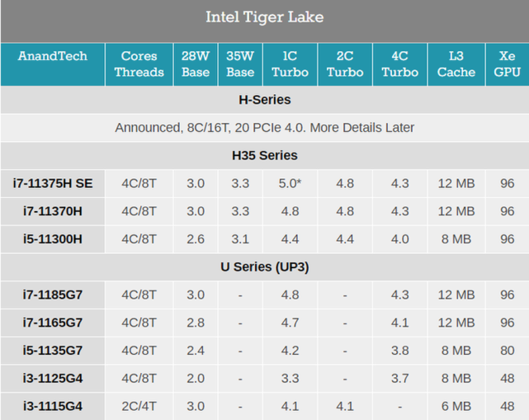Click the 'More Details Later' announcement row
The height and width of the screenshot is (420, 529).
coord(264,127)
